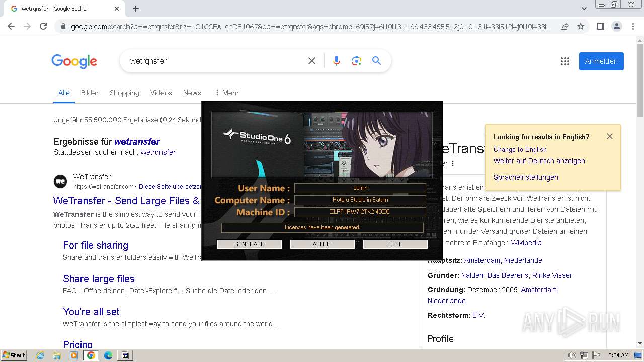Click the wetransfer corrected results link
Viewport: 644px width, 362px height.
(x=137, y=142)
